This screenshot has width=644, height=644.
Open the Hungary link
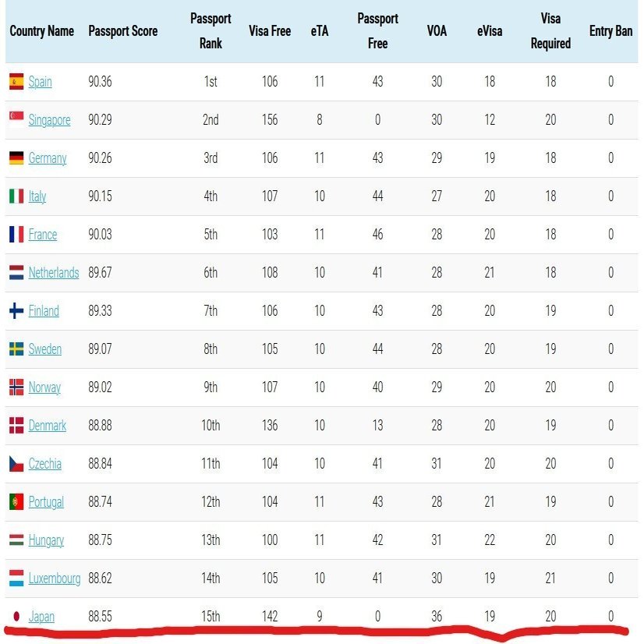point(46,540)
